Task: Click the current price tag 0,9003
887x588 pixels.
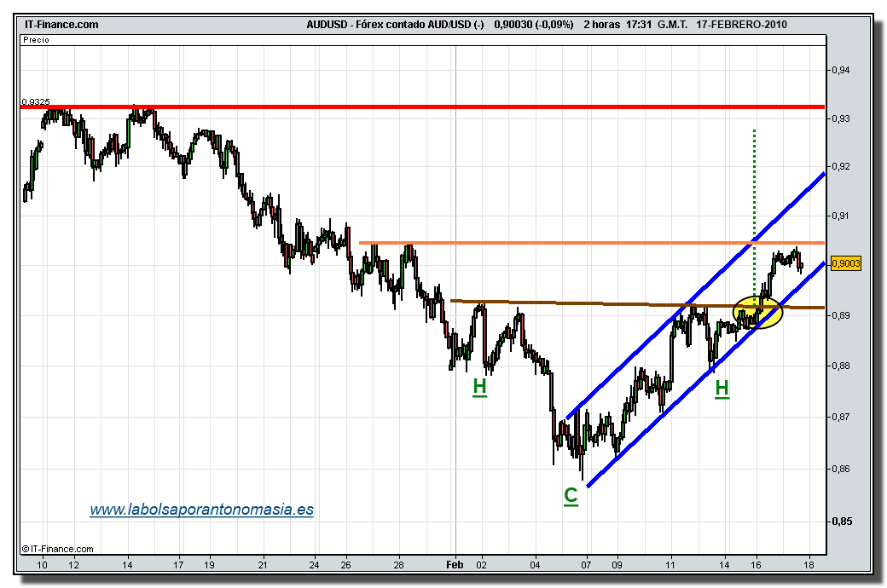Action: click(x=846, y=263)
